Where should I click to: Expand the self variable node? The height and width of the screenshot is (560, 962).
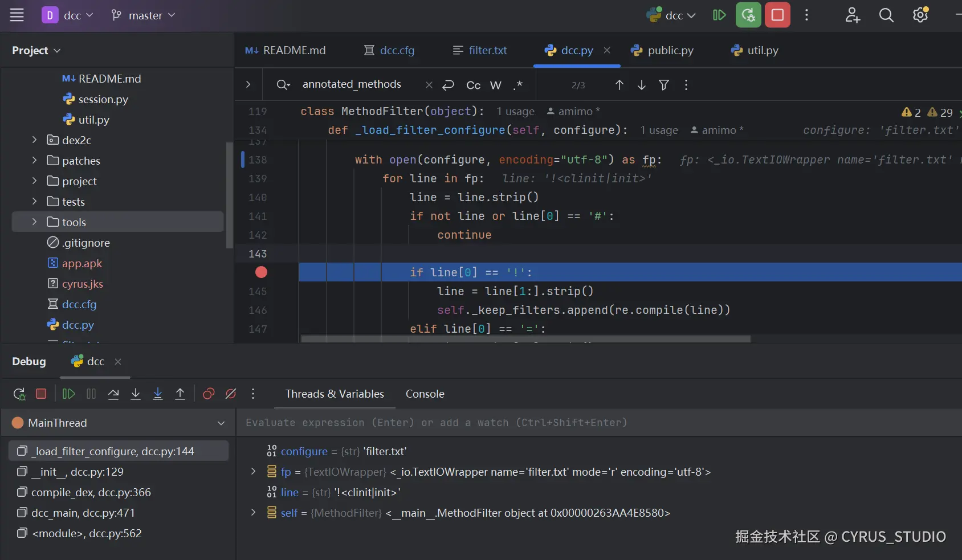pos(253,513)
